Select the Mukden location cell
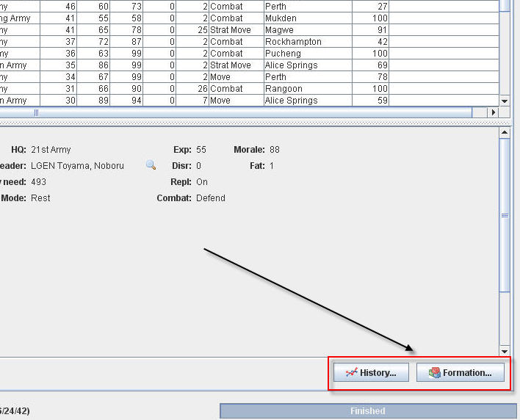 tap(308, 18)
